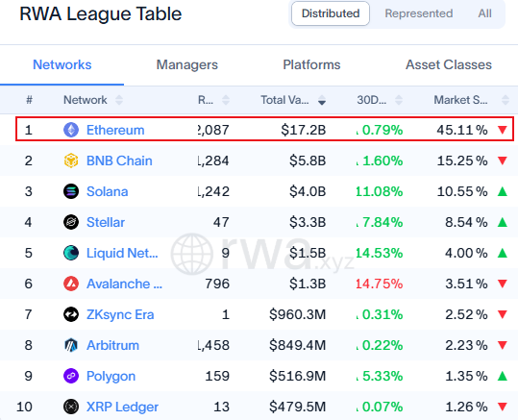This screenshot has height=420, width=518.
Task: Open the Asset Classes tab
Action: [x=449, y=64]
